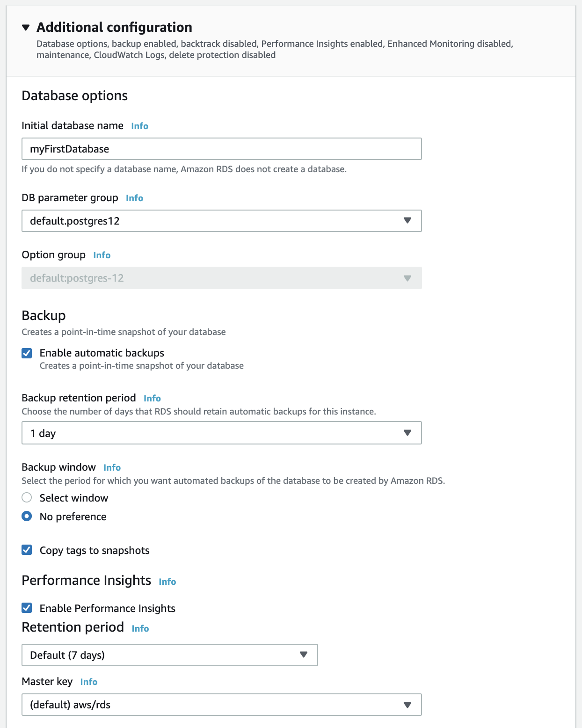Open Info link for DB parameter group
582x728 pixels.
(134, 198)
